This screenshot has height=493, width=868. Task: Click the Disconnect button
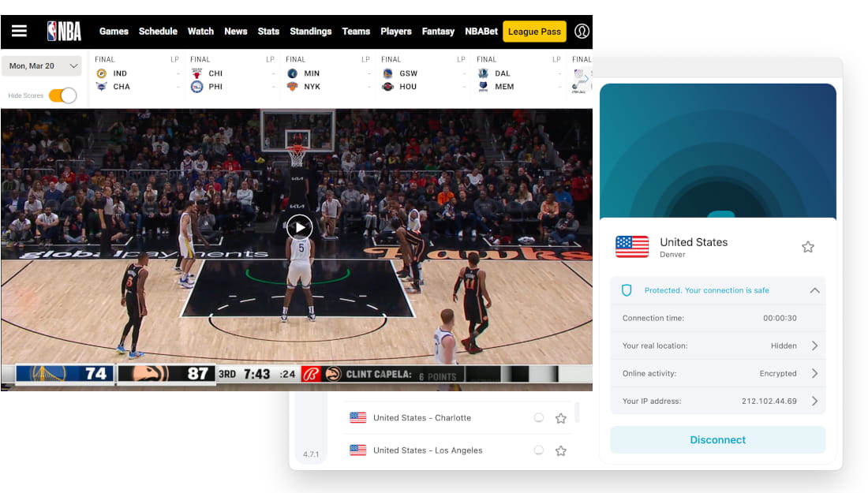point(717,440)
